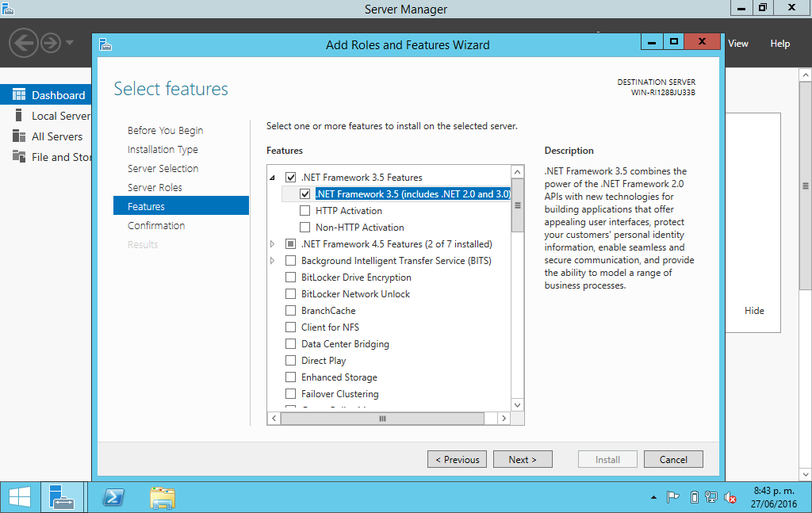Toggle .NET Framework 4.5 Features checkbox
The height and width of the screenshot is (513, 812).
tap(290, 244)
